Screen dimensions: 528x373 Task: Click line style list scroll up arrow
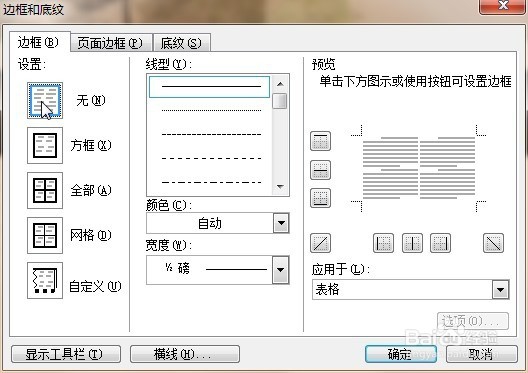pos(280,84)
